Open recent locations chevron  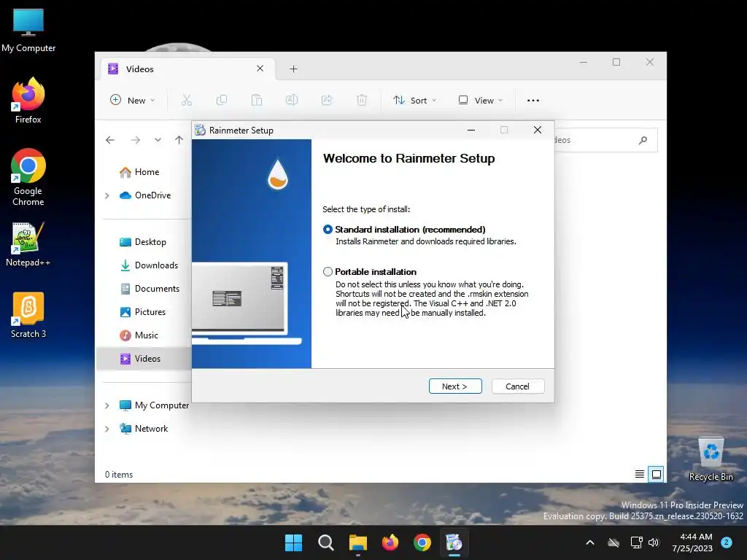pyautogui.click(x=158, y=140)
